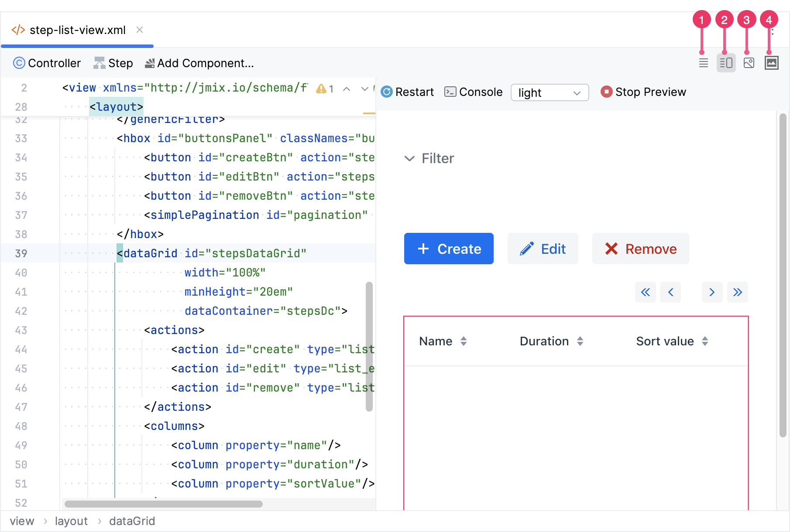Open the light theme dropdown
790x532 pixels.
point(550,92)
